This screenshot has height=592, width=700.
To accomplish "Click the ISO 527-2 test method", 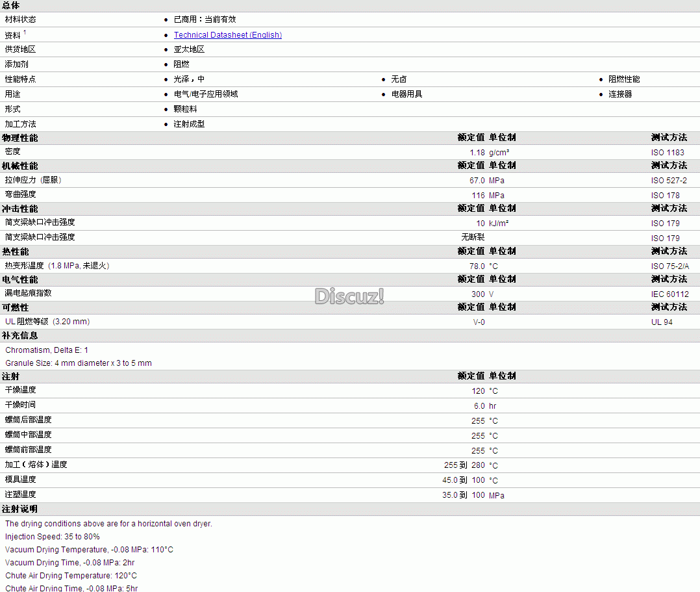I will click(x=669, y=181).
